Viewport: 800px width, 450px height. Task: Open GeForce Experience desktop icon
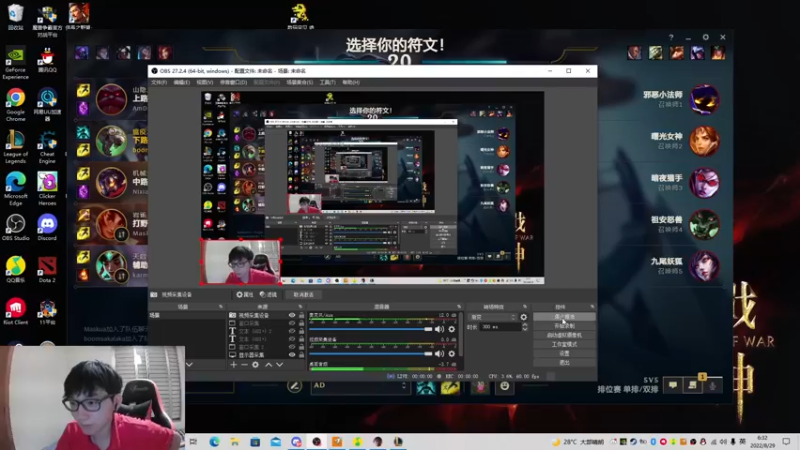[x=15, y=63]
